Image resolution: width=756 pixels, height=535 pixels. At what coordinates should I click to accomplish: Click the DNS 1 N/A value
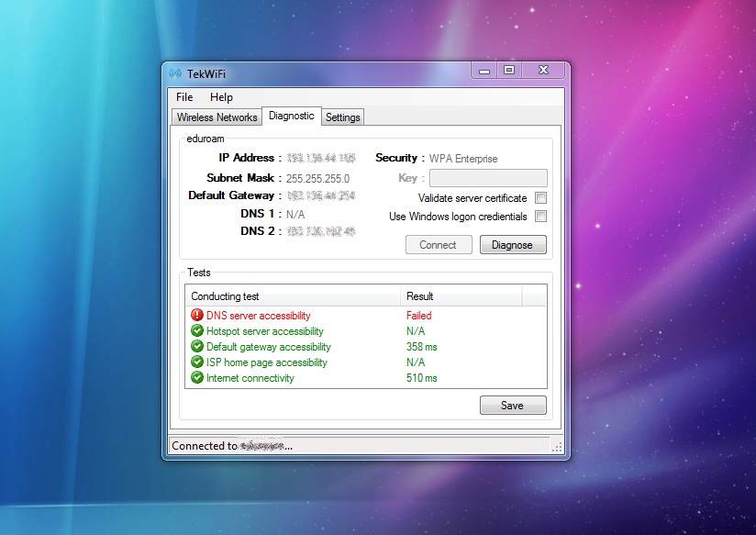point(295,214)
